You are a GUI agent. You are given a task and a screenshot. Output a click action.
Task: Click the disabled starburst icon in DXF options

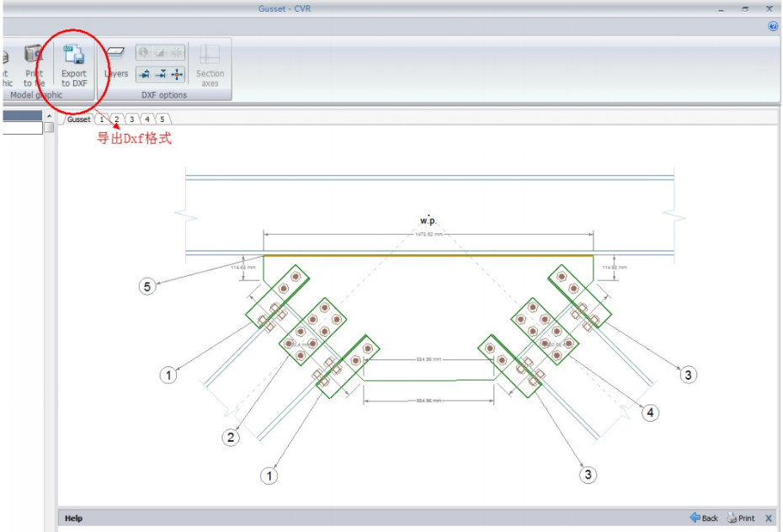pyautogui.click(x=177, y=52)
